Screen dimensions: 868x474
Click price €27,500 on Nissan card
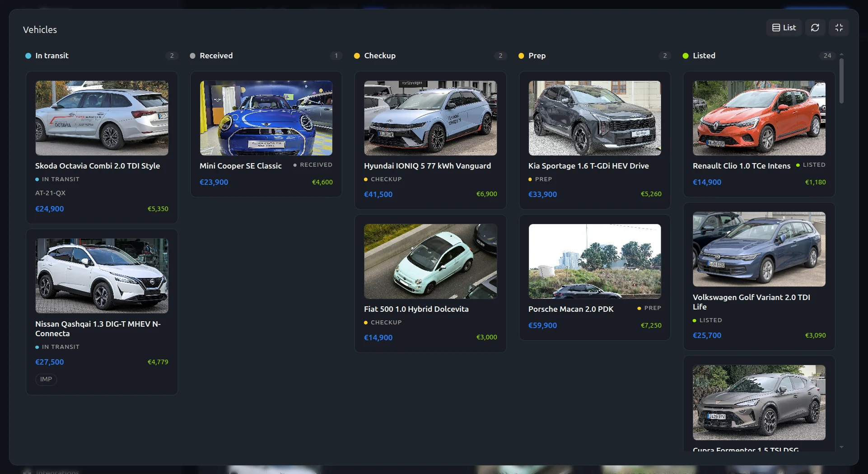(x=50, y=362)
